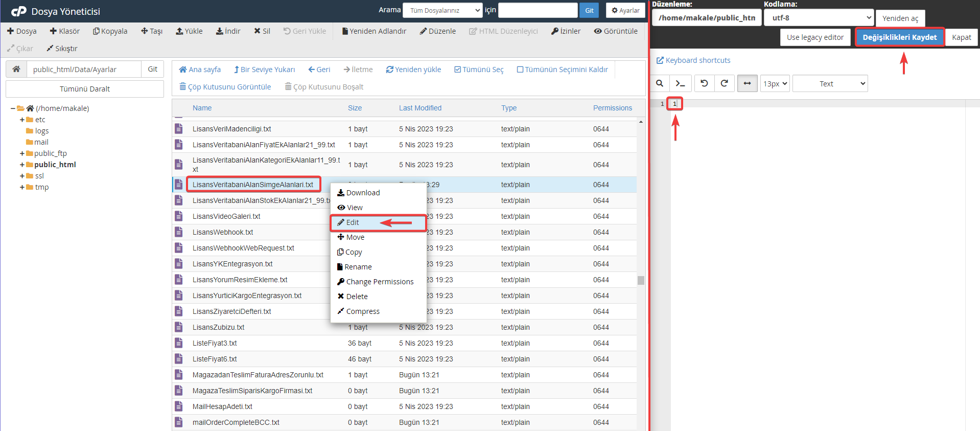980x431 pixels.
Task: Open the utf-8 encoding dropdown
Action: coord(820,17)
